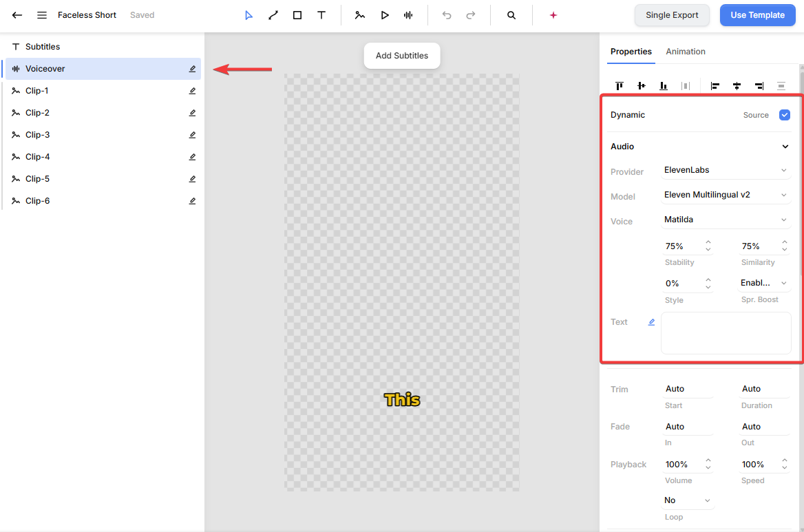
Task: Select the yellow 'This' subtitle on canvas
Action: pos(402,400)
